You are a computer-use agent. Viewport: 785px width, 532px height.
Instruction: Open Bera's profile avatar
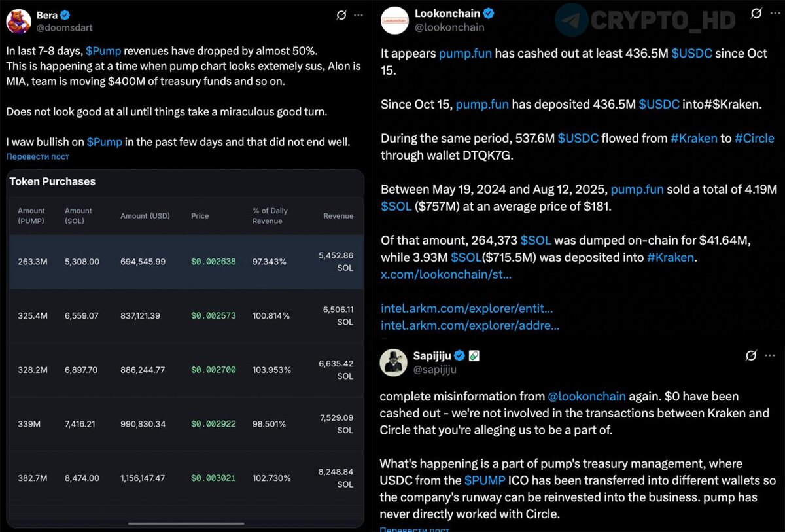(x=18, y=21)
